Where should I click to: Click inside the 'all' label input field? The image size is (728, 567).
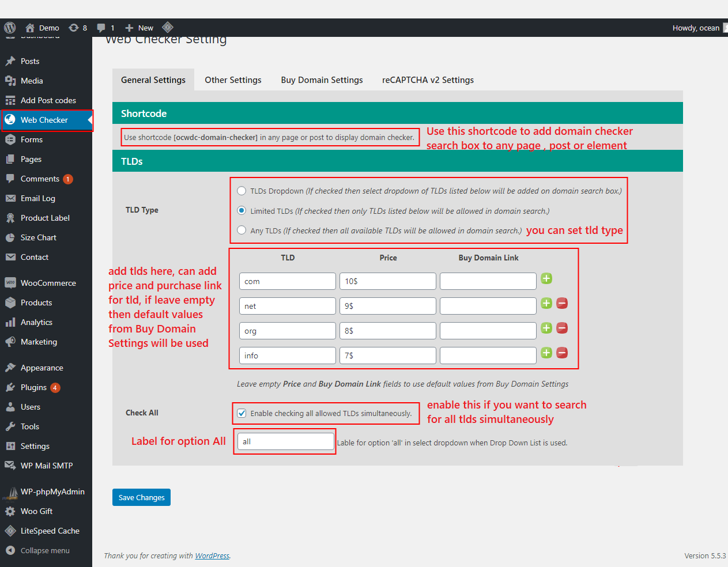point(285,441)
